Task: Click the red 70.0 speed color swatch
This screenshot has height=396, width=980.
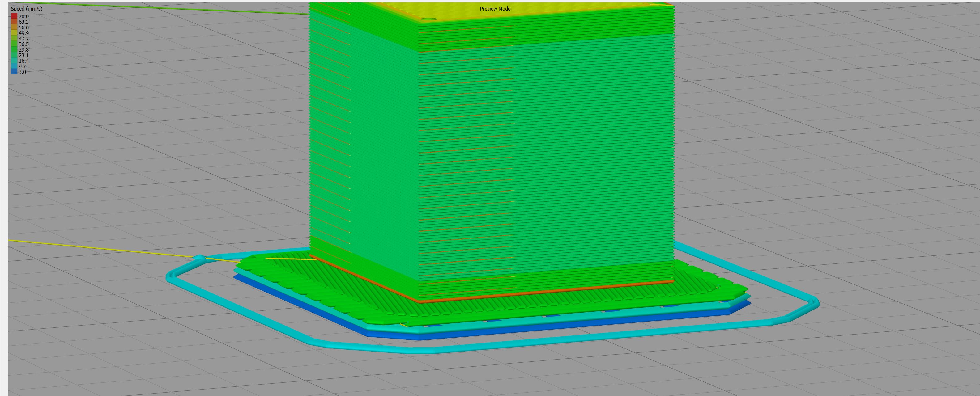Action: [14, 16]
